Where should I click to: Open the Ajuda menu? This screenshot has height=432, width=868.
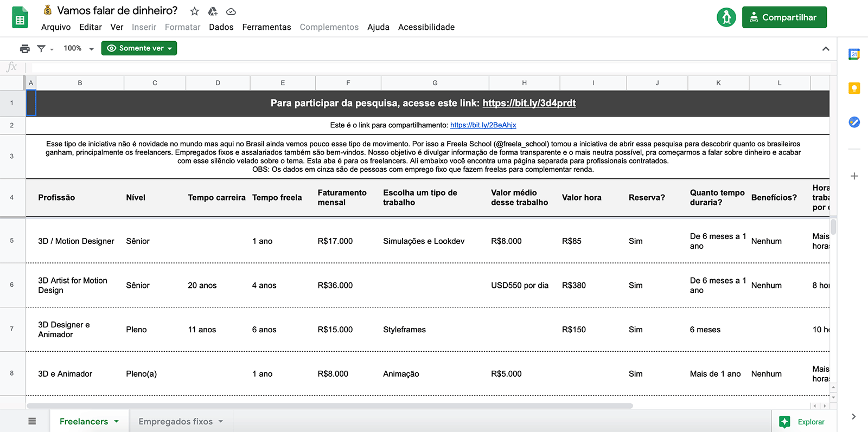click(x=378, y=27)
